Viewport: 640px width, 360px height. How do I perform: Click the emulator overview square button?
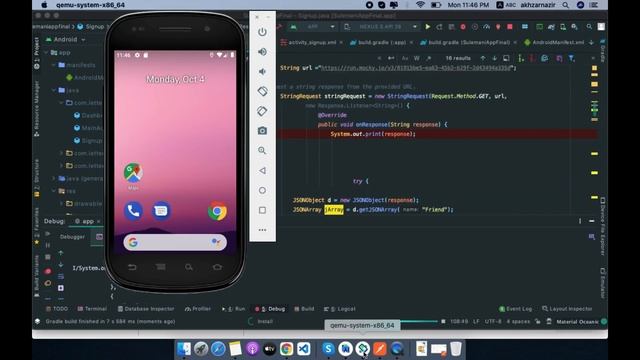(x=262, y=210)
